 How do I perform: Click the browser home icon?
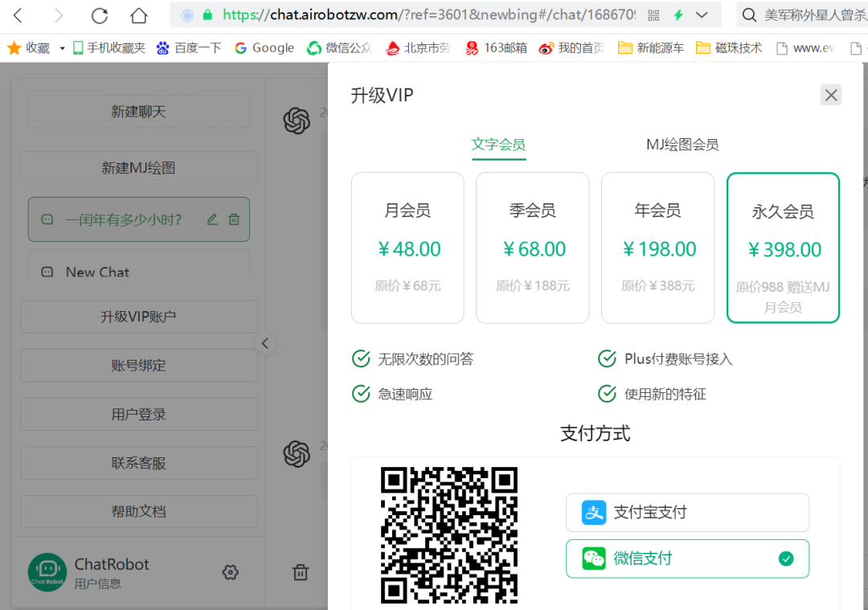[140, 15]
